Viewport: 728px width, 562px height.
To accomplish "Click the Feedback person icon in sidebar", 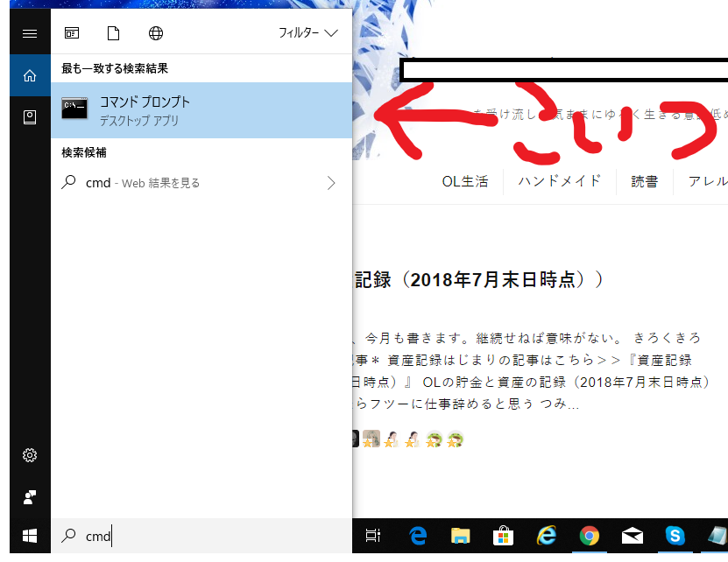I will coord(30,497).
